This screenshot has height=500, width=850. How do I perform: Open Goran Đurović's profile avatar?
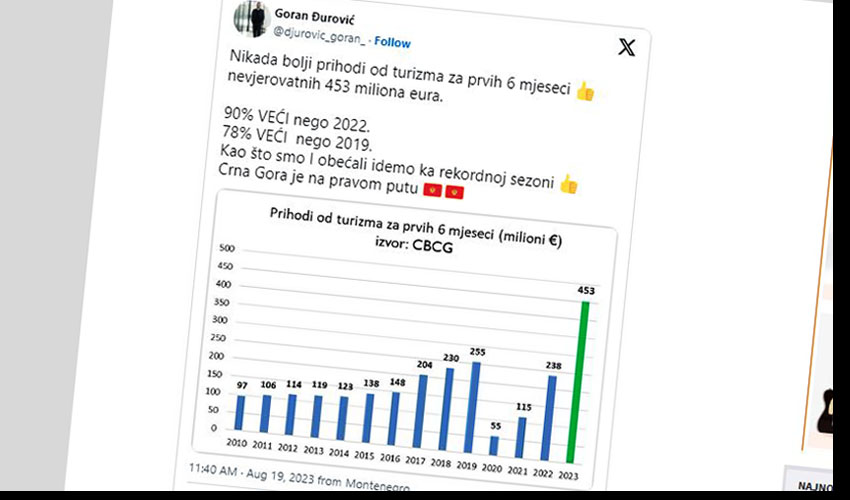tap(248, 18)
